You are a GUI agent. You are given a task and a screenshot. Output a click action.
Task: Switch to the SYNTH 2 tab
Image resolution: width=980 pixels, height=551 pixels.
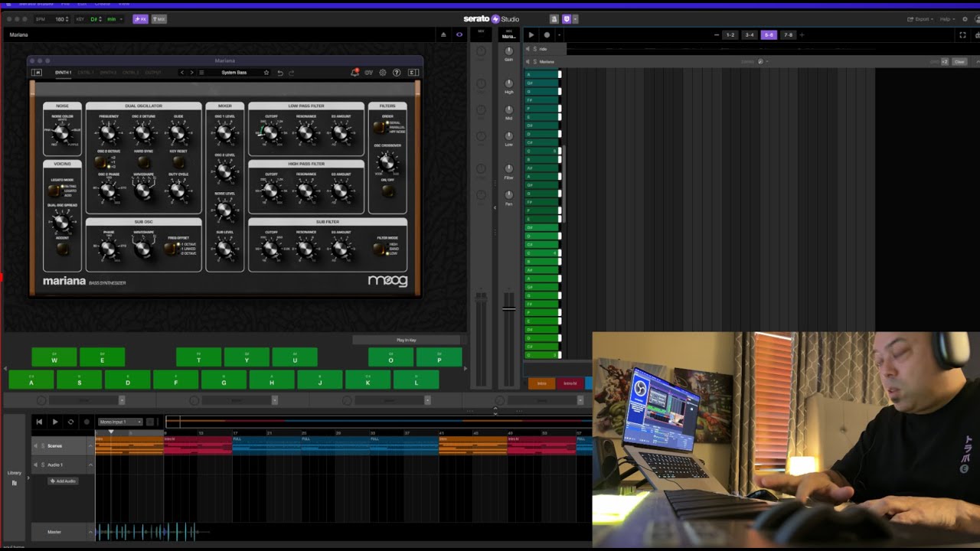click(x=108, y=73)
